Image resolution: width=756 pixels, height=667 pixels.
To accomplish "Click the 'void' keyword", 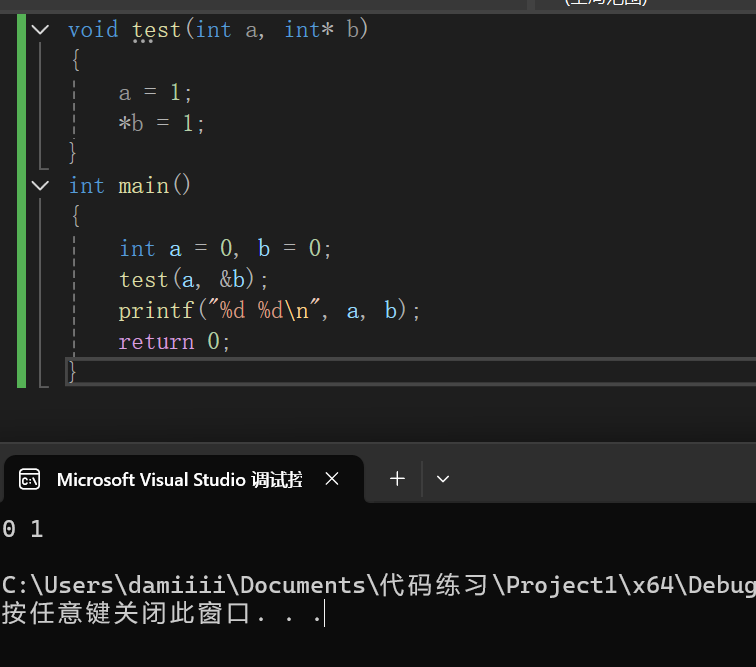I will pos(93,30).
